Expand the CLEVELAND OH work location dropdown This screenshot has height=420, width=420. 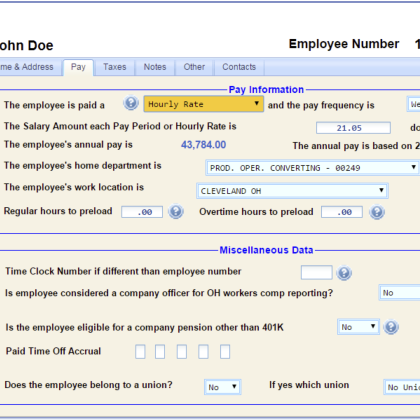[x=292, y=191]
